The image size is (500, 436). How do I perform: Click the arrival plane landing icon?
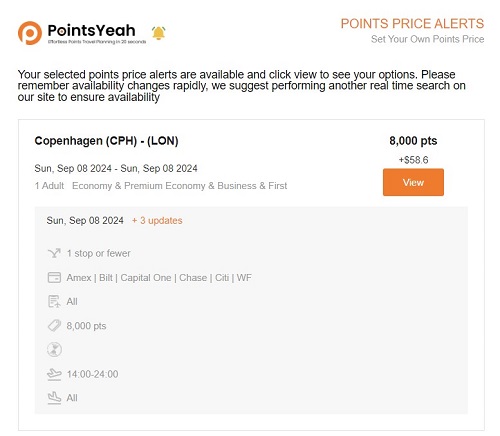coord(54,398)
